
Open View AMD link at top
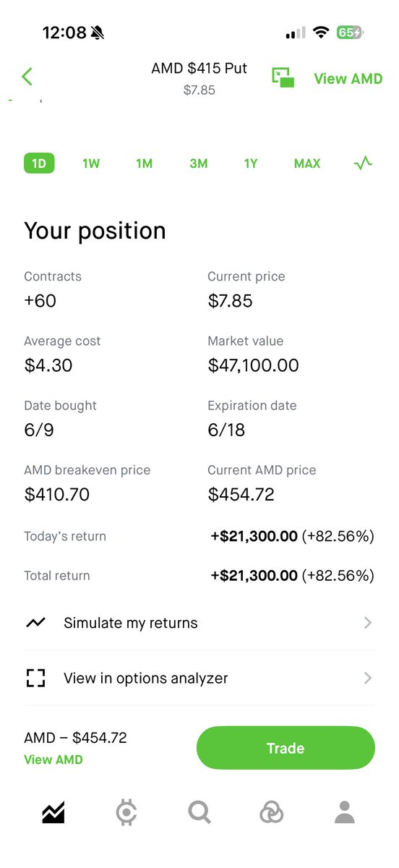click(348, 78)
